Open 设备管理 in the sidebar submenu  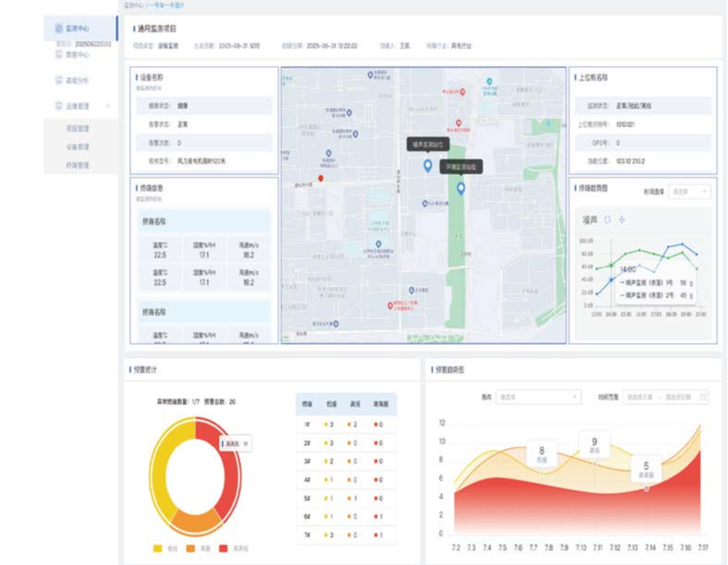click(x=78, y=147)
